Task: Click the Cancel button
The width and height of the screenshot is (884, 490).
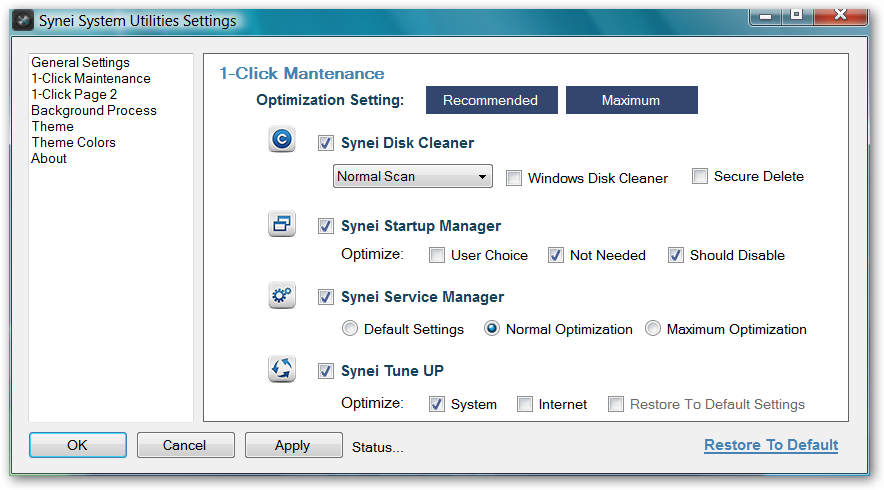Action: [x=185, y=445]
